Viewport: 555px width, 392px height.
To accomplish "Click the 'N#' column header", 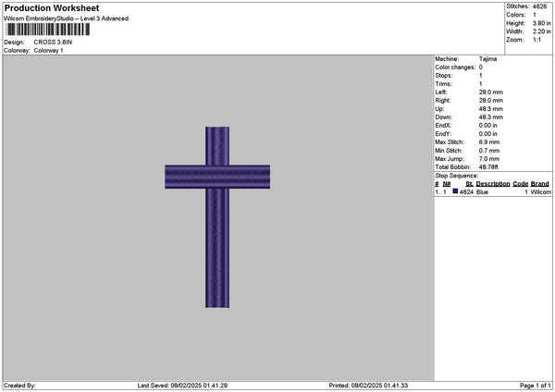I will tap(447, 184).
